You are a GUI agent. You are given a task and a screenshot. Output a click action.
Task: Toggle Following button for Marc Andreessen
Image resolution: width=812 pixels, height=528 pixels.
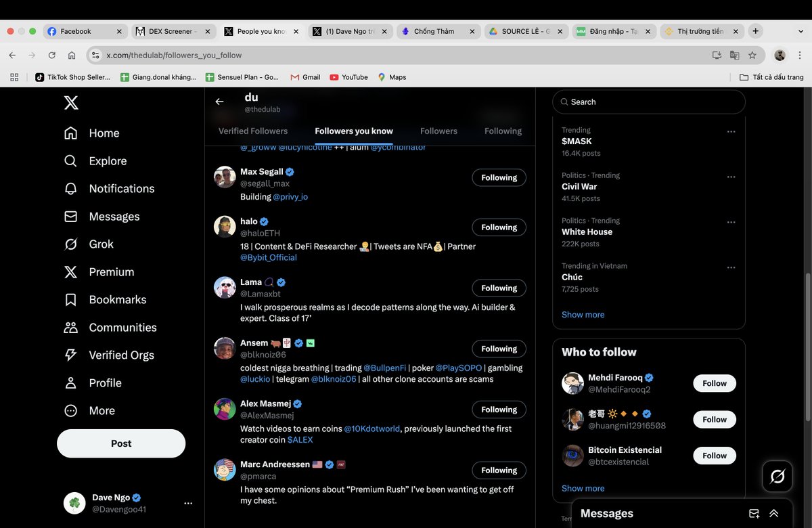click(499, 470)
